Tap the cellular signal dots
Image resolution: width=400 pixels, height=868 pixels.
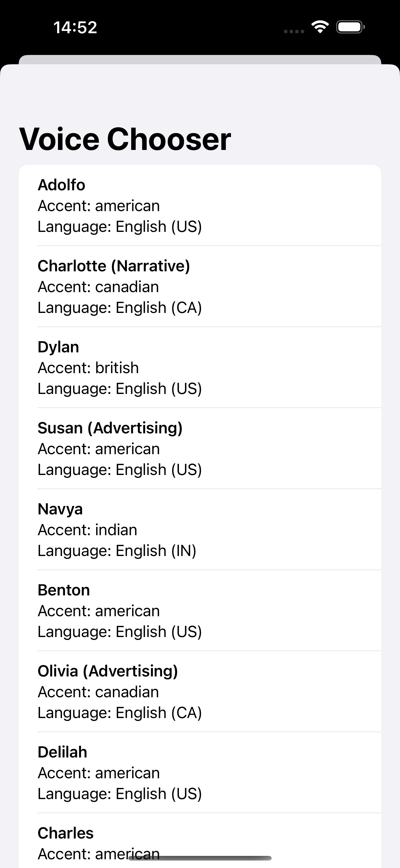click(294, 31)
